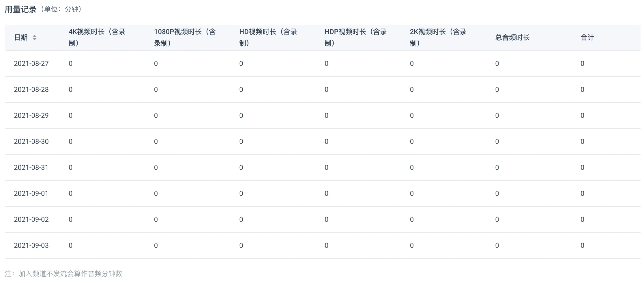Click 合计 value in 2021-08-27 row
This screenshot has height=283, width=644.
582,64
